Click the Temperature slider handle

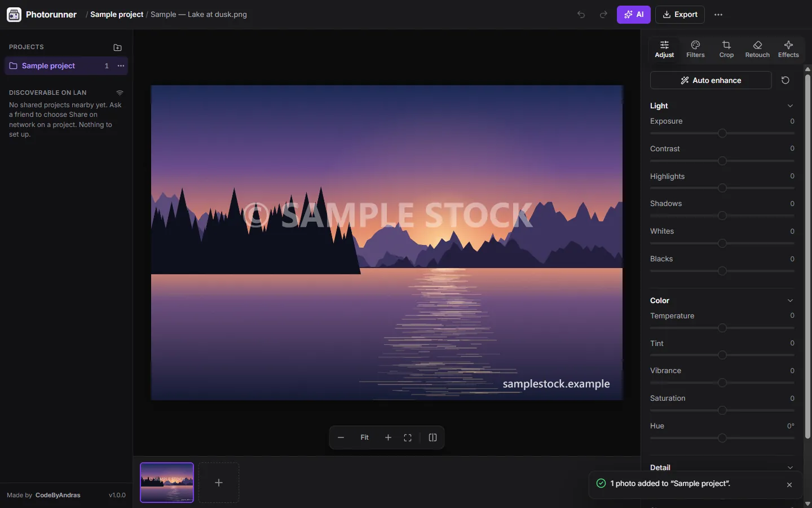tap(722, 329)
